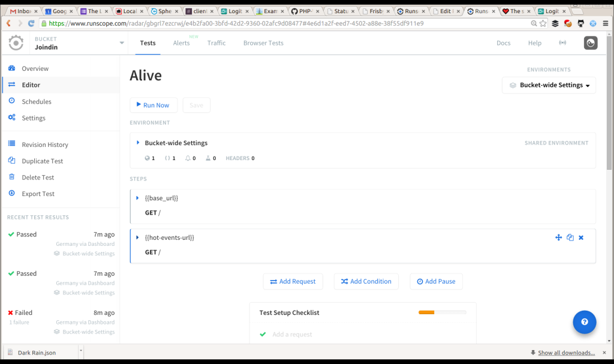Switch to the Alerts tab
614x364 pixels.
(x=181, y=43)
